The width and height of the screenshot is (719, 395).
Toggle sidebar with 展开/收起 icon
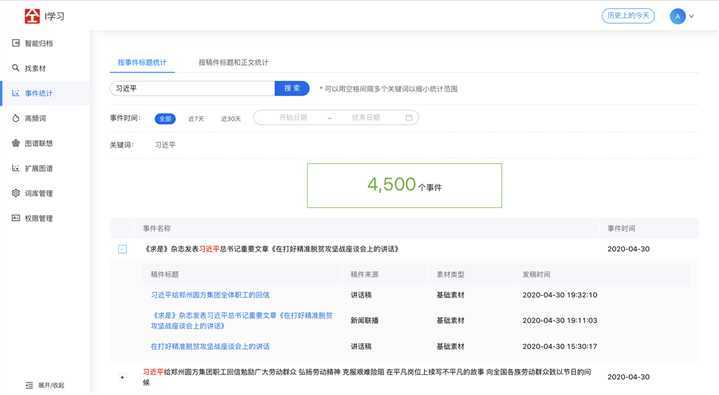point(29,385)
